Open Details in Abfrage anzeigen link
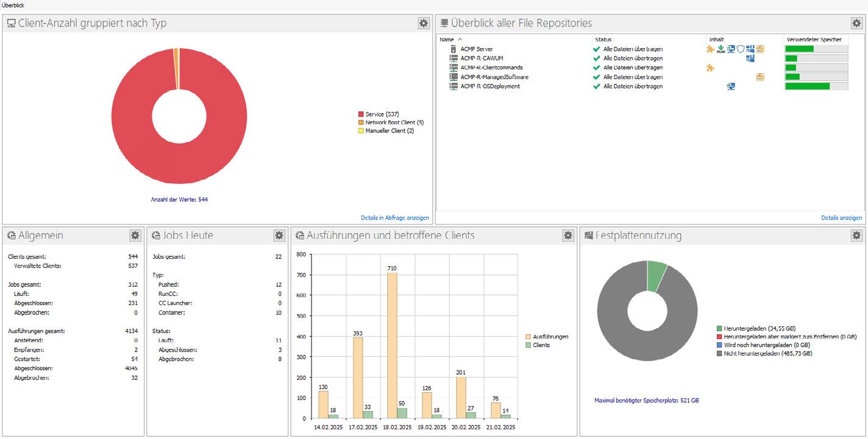The height and width of the screenshot is (439, 868). pyautogui.click(x=395, y=217)
